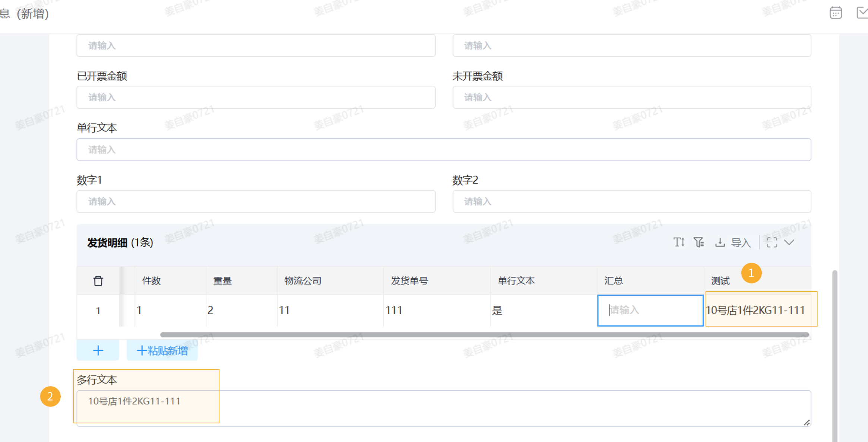Open the checkmark task icon in top bar
868x442 pixels.
click(x=862, y=13)
